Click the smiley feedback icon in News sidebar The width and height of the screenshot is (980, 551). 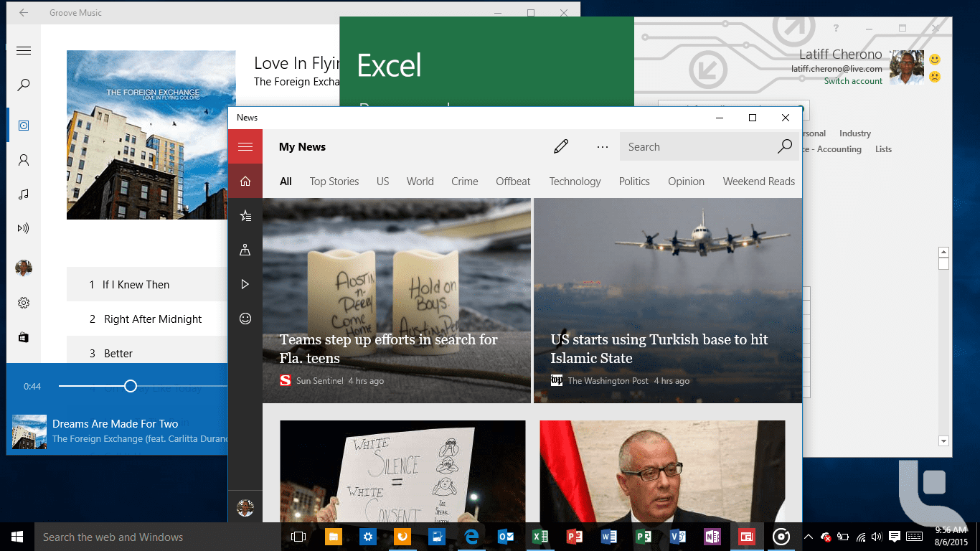tap(245, 319)
